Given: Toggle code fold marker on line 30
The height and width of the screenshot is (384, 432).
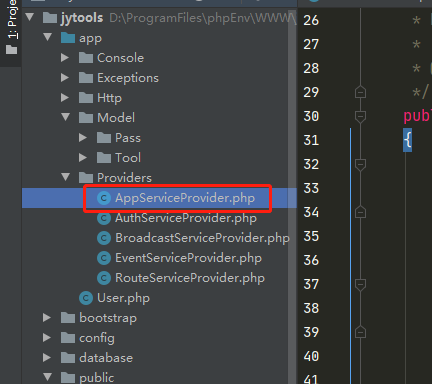Looking at the screenshot, I should (360, 116).
